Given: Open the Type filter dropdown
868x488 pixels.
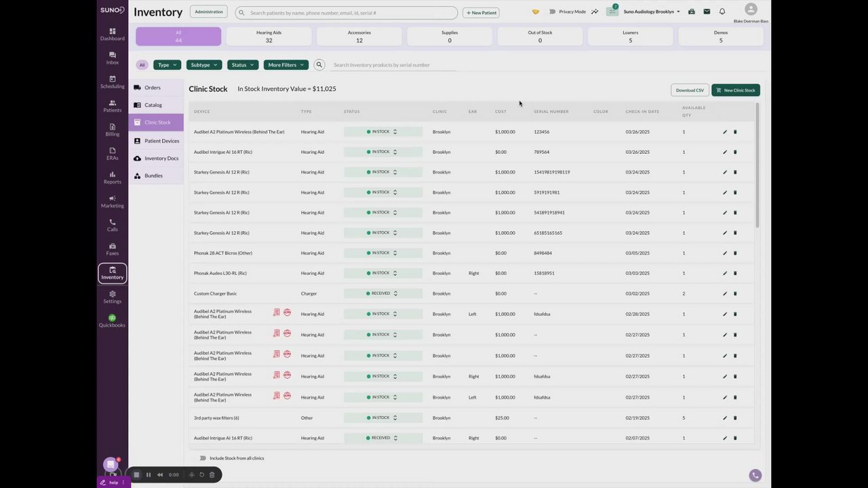Looking at the screenshot, I should coord(167,65).
